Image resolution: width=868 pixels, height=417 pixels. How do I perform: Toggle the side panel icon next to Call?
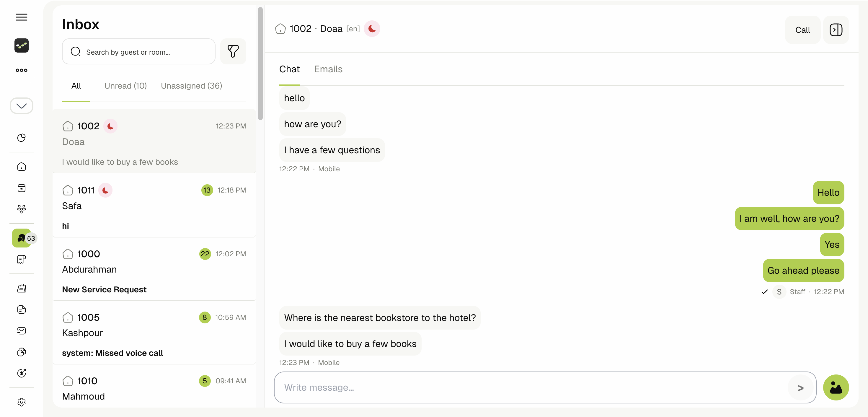pos(836,30)
